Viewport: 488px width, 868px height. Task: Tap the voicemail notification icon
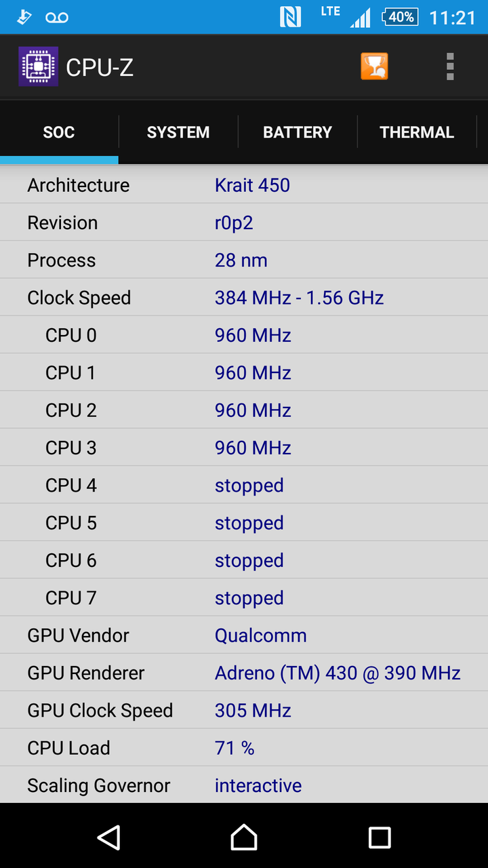click(x=57, y=18)
